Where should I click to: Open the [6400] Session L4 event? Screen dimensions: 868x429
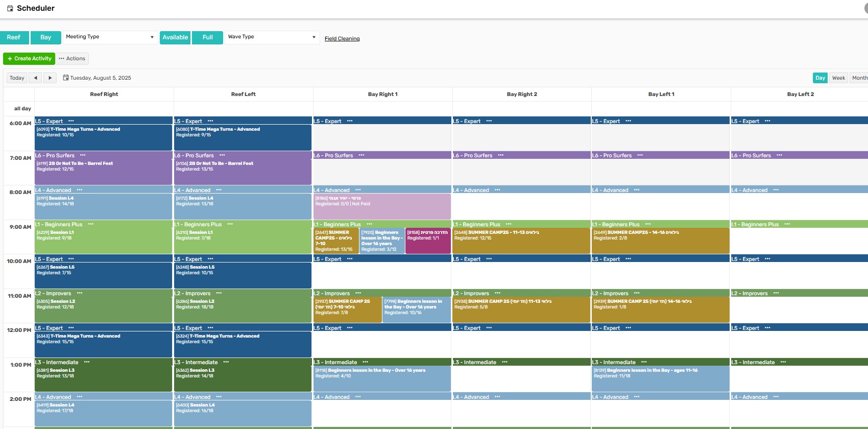tap(243, 413)
